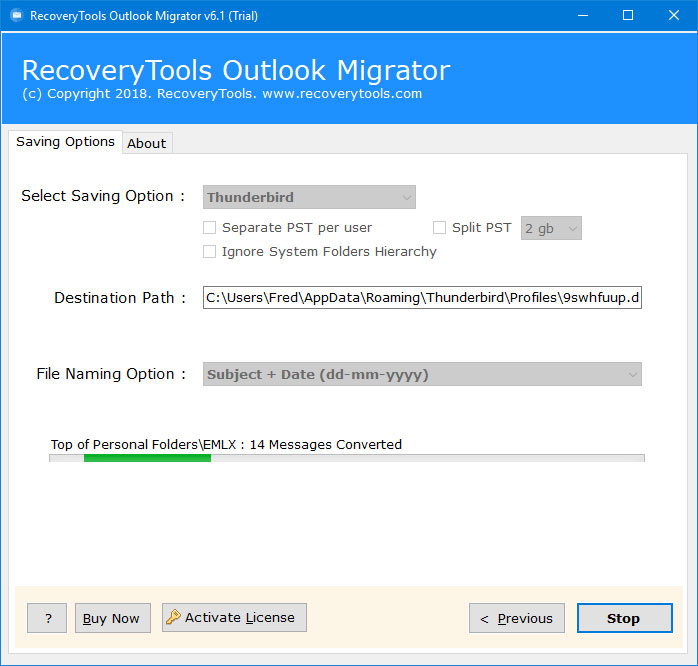The height and width of the screenshot is (666, 698).
Task: Click the key icon on Activate License
Action: 173,617
